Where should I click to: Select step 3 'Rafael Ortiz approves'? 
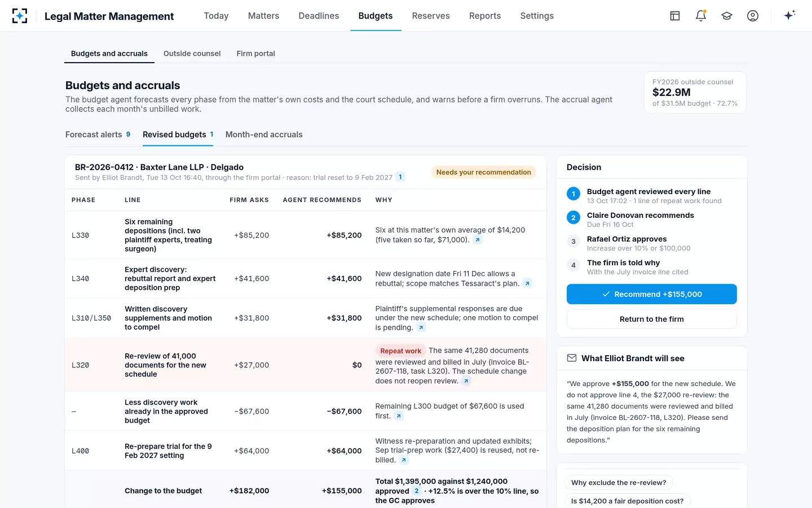coord(652,243)
